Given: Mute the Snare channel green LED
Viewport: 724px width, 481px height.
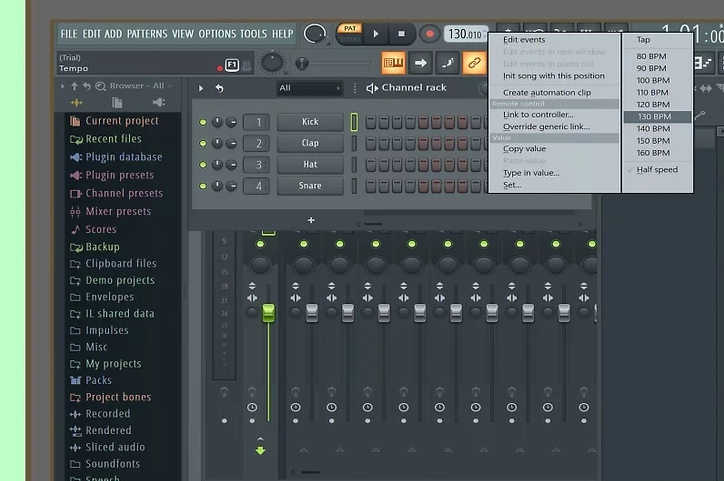Looking at the screenshot, I should tap(203, 186).
